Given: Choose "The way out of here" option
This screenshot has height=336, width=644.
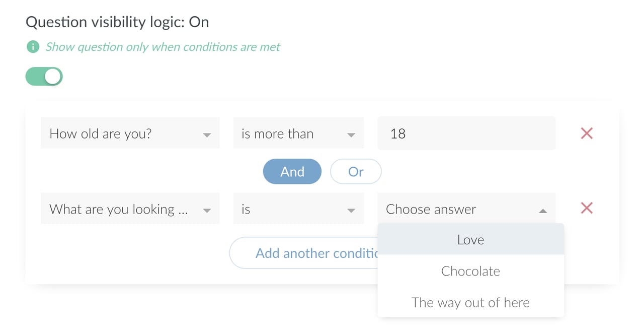Looking at the screenshot, I should pos(470,302).
